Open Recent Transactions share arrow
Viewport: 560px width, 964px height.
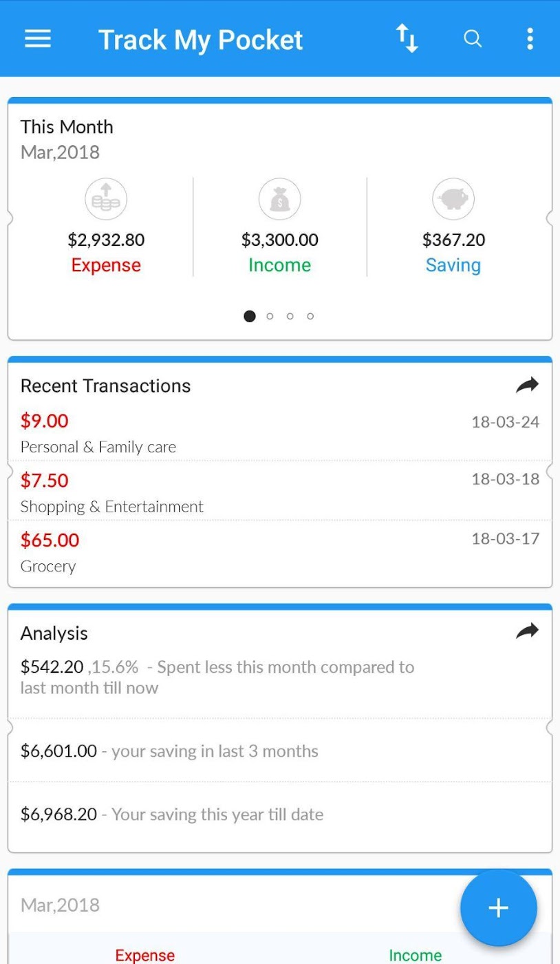[527, 386]
